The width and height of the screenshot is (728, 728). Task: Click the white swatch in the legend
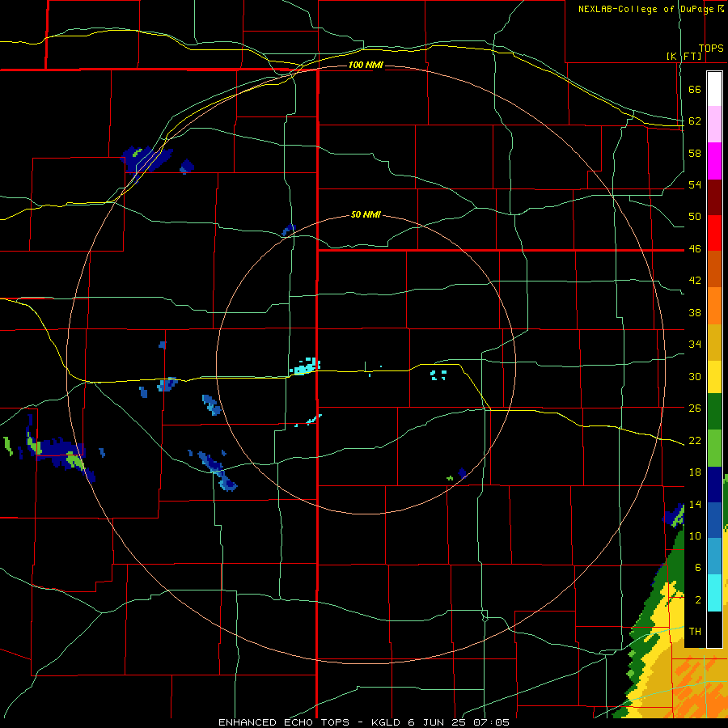[714, 89]
